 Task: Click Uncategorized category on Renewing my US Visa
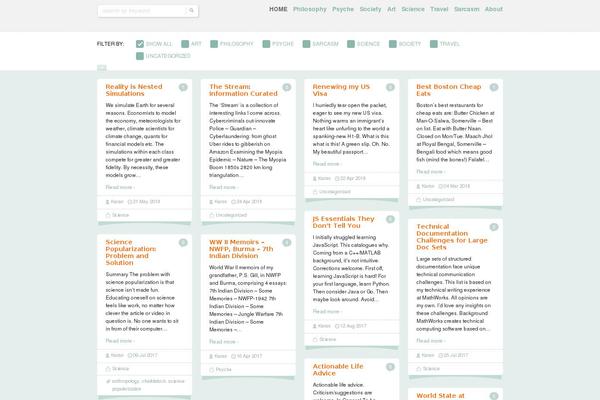tap(335, 192)
